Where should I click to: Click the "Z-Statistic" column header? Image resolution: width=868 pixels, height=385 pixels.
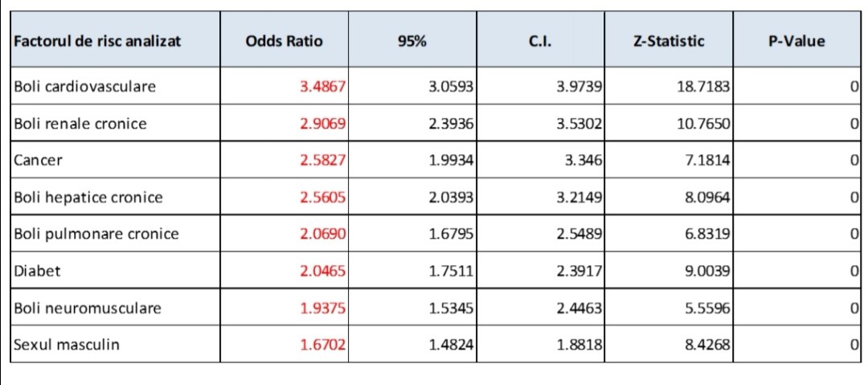(669, 41)
